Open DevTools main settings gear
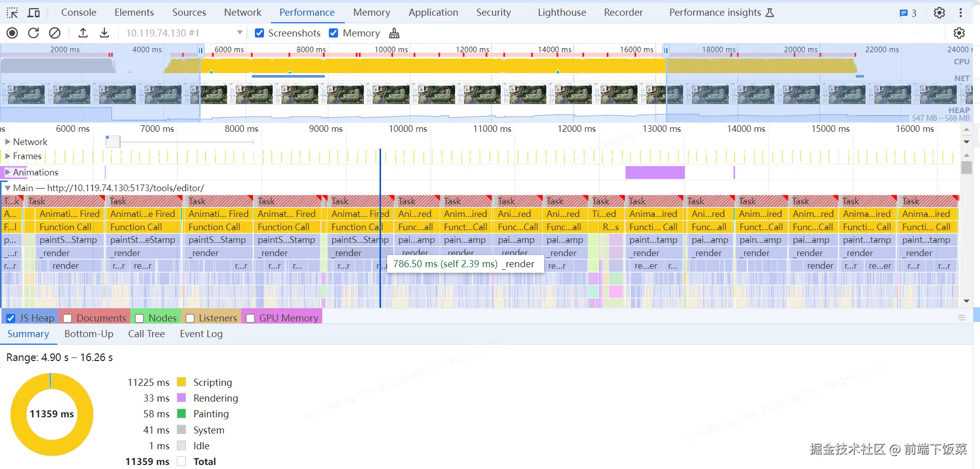Viewport: 980px width, 469px height. pyautogui.click(x=939, y=13)
